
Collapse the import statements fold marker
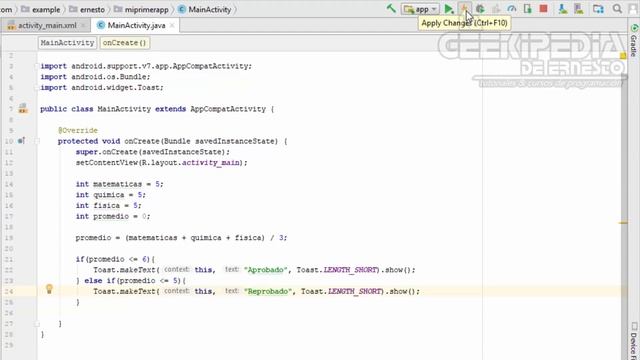point(37,66)
